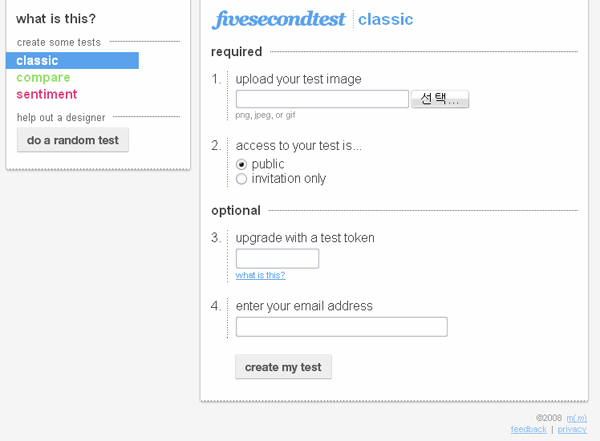Switch to the compare test type
The image size is (600, 441).
pos(43,77)
